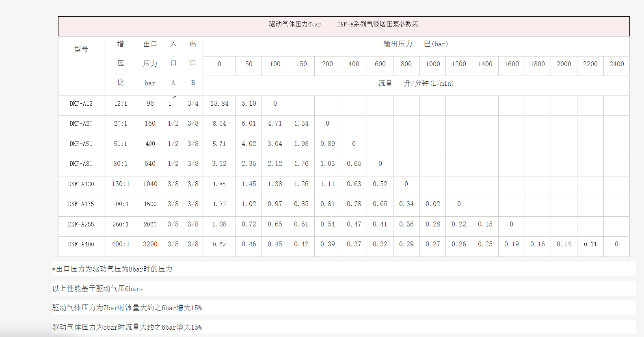Select the 12:1 boost ratio cell
644x337 pixels.
click(x=121, y=104)
